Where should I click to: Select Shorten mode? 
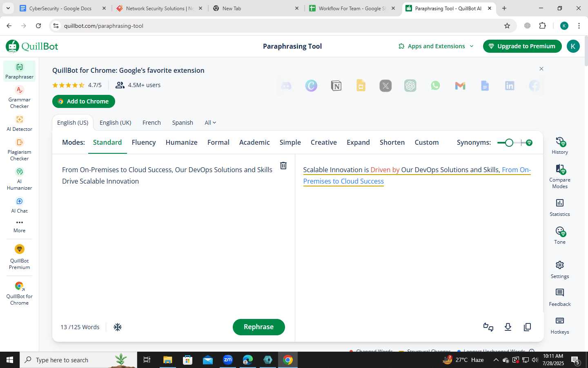click(x=392, y=142)
